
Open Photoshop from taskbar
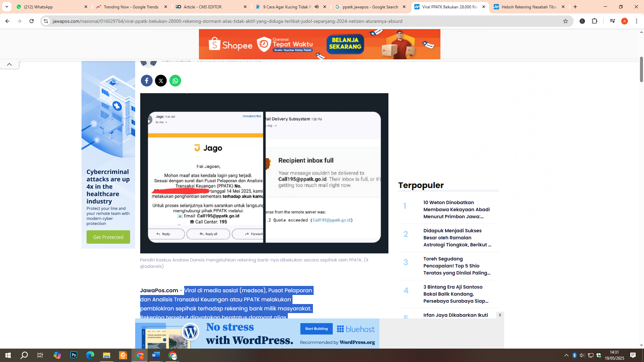(x=74, y=355)
